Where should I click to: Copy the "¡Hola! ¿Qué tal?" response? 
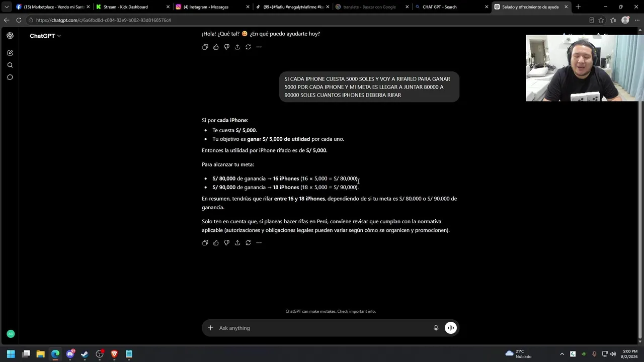click(x=205, y=47)
